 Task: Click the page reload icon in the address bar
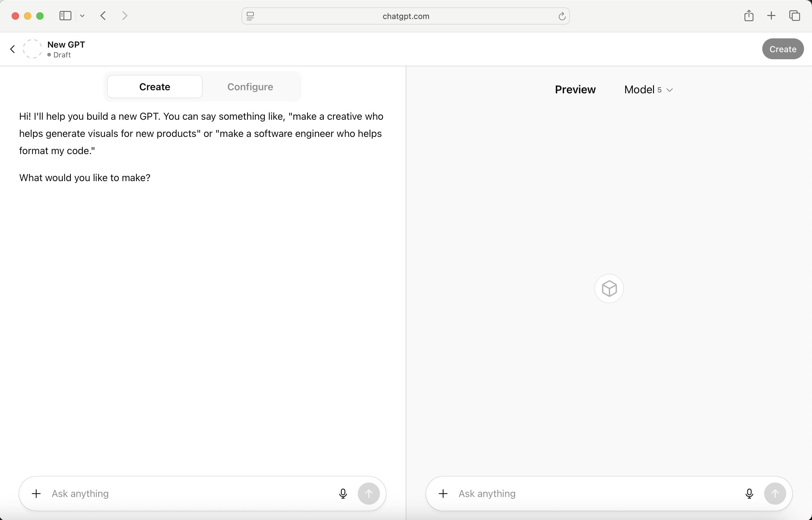562,16
